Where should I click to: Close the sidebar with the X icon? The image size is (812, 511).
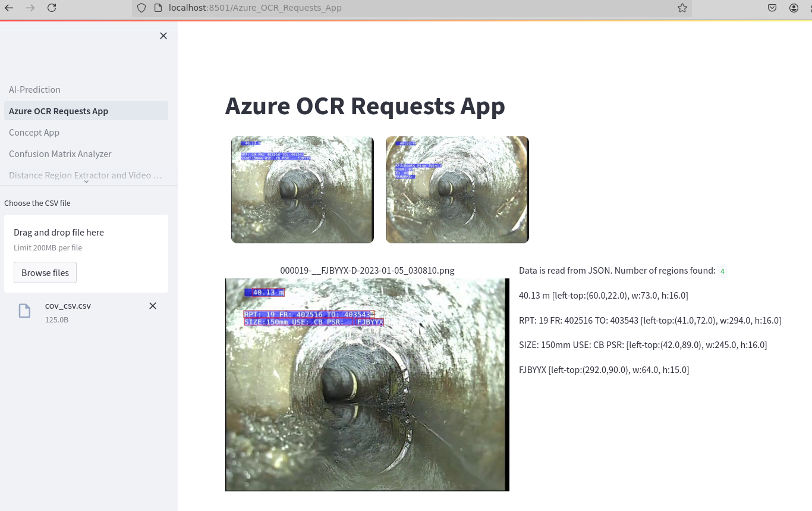click(x=163, y=36)
